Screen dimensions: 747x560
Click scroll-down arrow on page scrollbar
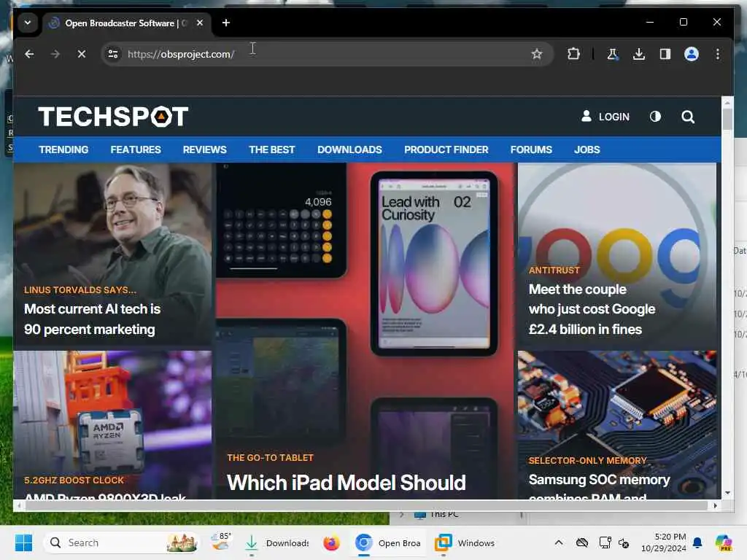coord(727,493)
